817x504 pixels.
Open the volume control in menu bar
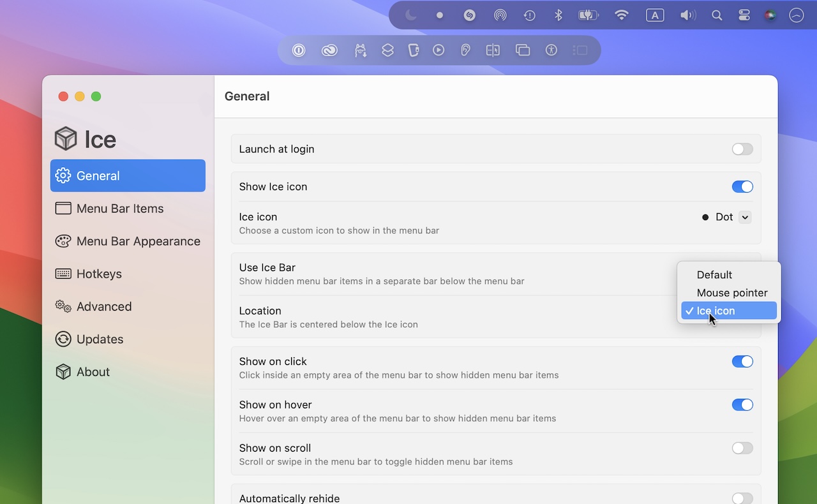pyautogui.click(x=687, y=15)
